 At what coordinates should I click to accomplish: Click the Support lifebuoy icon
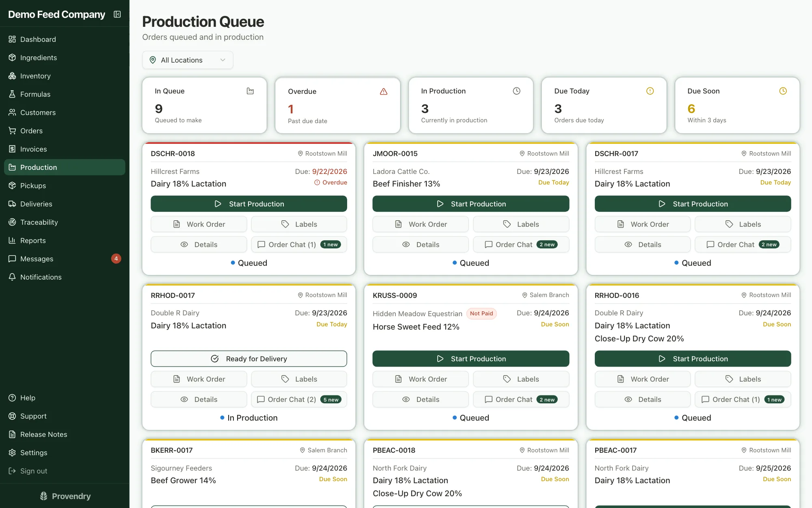12,416
